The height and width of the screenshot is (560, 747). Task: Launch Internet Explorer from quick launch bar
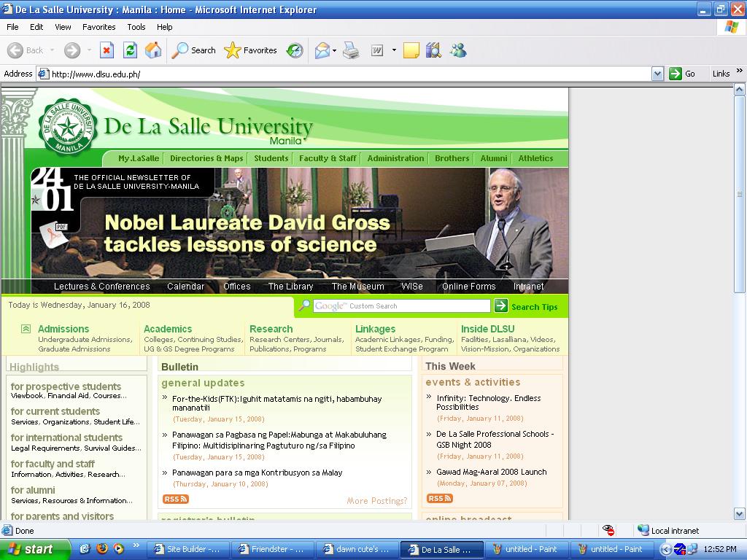tap(85, 548)
